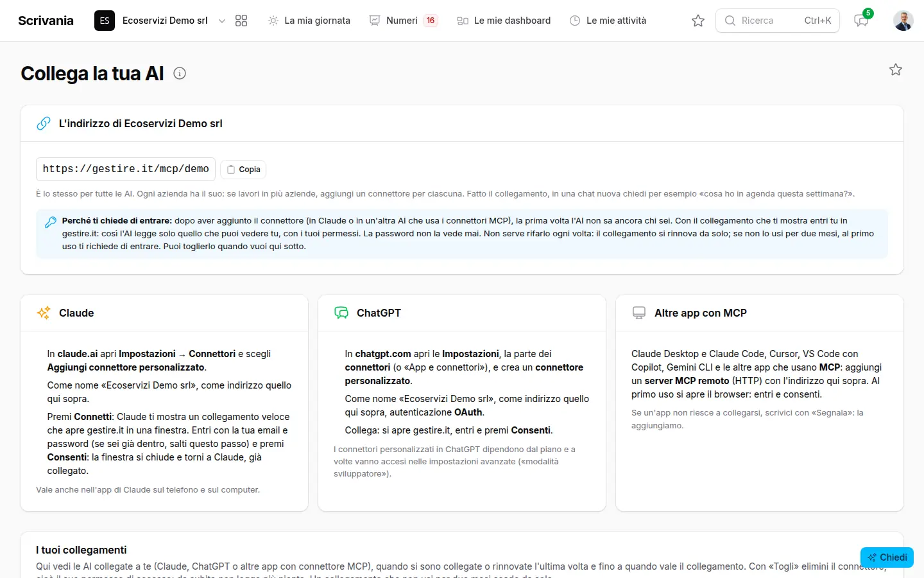Click the Scrivania logo
The width and height of the screenshot is (924, 578).
(46, 21)
